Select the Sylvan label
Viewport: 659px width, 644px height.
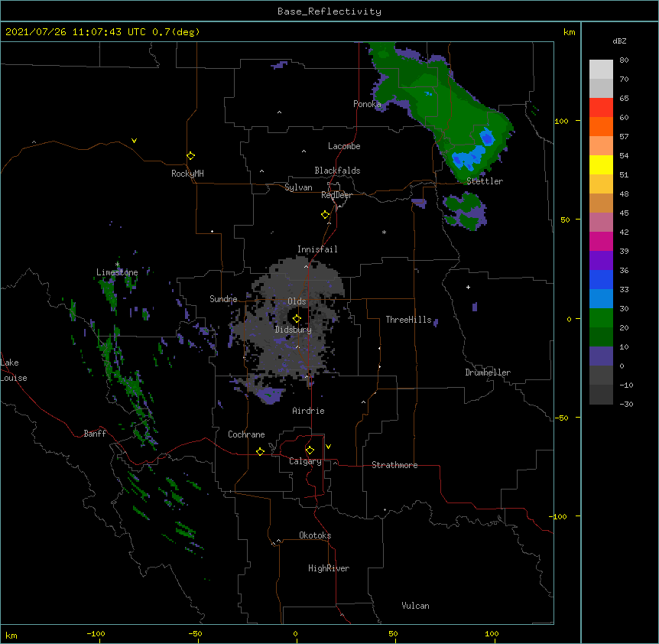click(x=298, y=187)
